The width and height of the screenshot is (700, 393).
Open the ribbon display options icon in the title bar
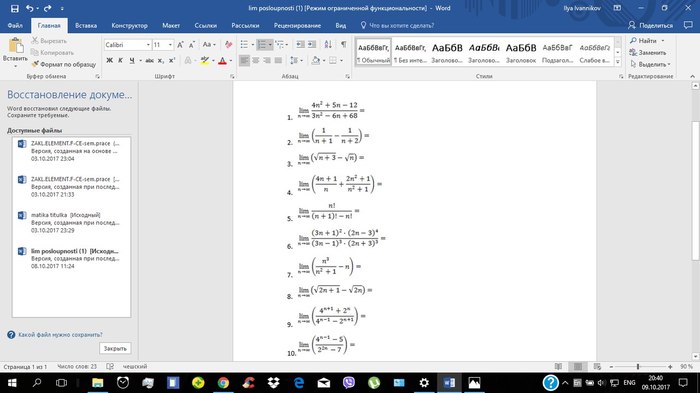(617, 8)
